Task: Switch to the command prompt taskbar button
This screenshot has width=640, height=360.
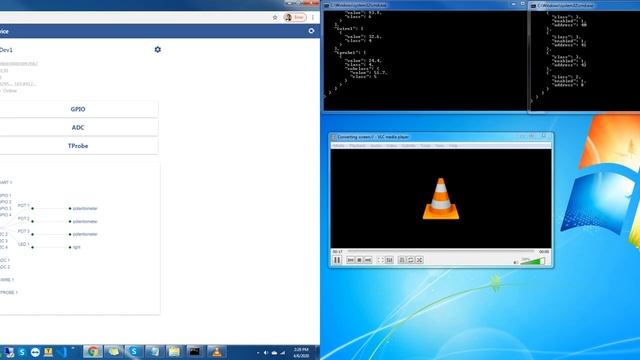Action: (195, 351)
